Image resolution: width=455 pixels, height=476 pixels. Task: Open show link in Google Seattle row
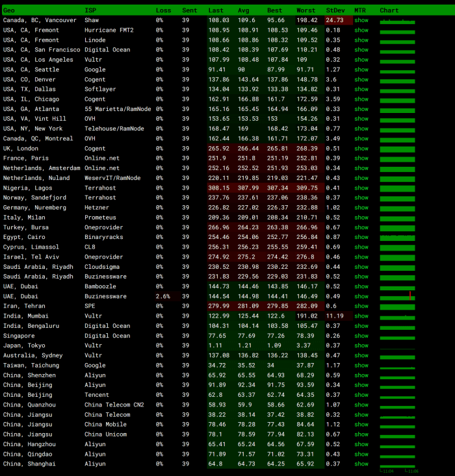(361, 69)
